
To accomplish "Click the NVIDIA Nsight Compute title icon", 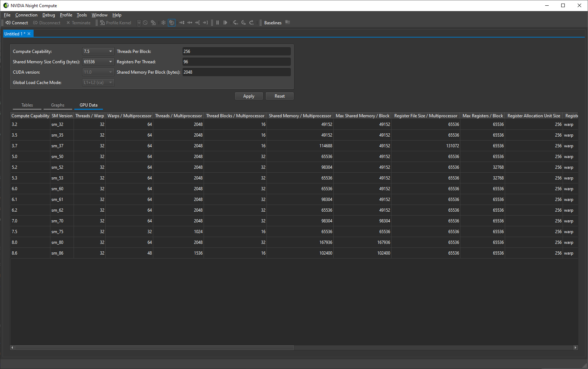I will tap(6, 5).
